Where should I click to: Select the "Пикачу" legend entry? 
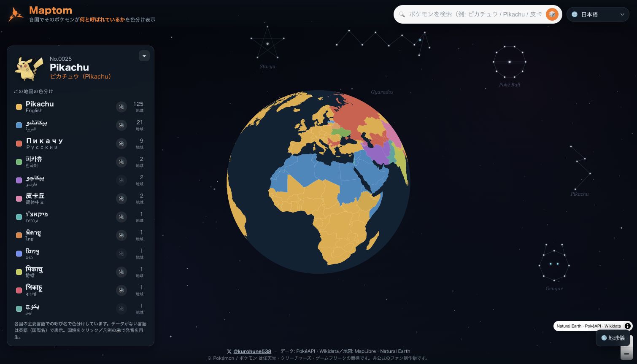(80, 143)
